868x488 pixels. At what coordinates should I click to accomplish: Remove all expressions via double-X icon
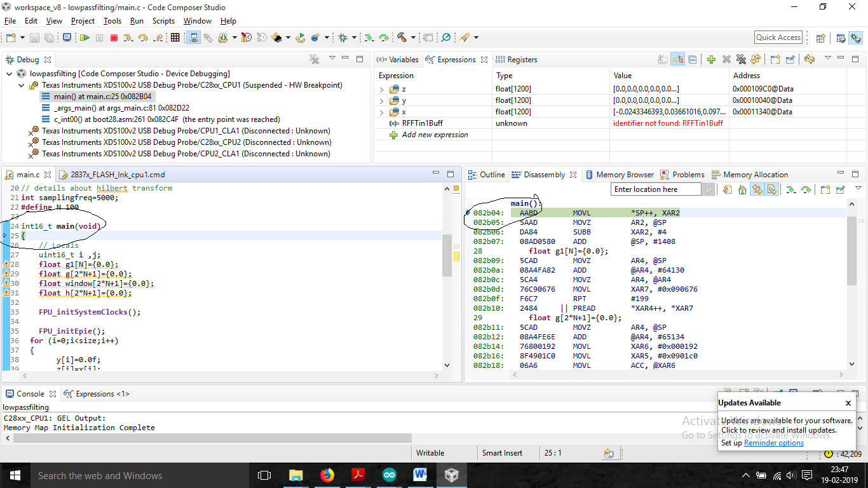tap(740, 59)
